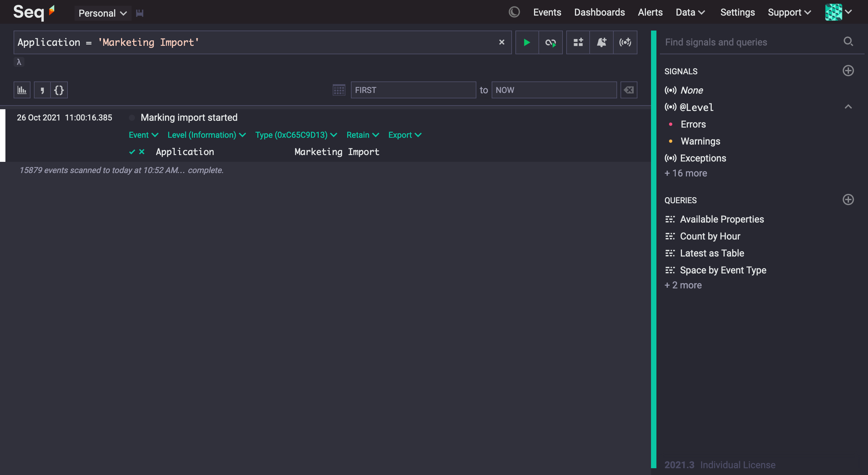Open the Personal workspace dropdown
The image size is (868, 475).
102,13
